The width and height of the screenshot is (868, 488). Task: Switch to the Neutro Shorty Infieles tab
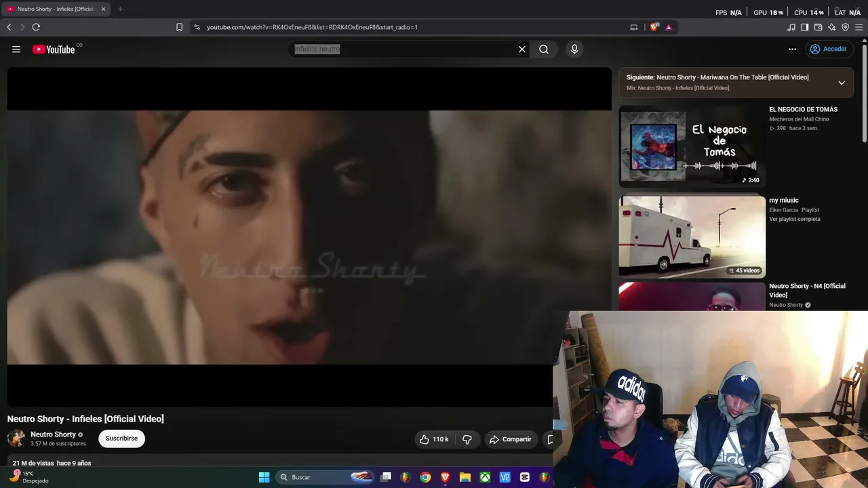tap(56, 9)
